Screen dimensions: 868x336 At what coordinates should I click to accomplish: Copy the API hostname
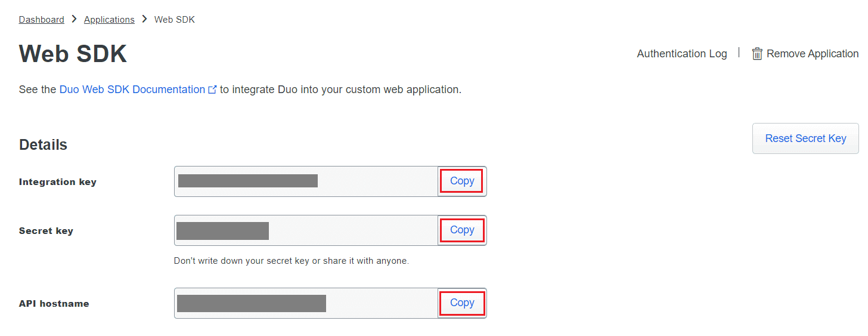(462, 303)
